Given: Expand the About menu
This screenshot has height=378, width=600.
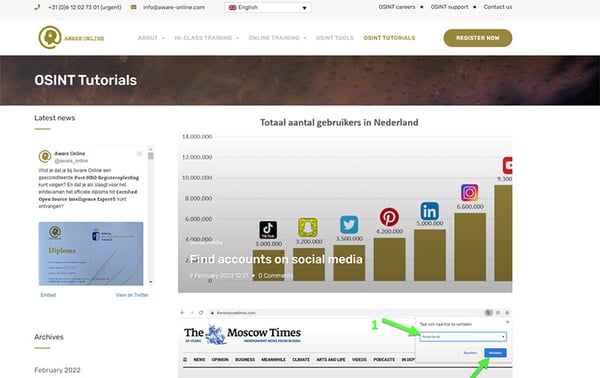Looking at the screenshot, I should tap(151, 38).
